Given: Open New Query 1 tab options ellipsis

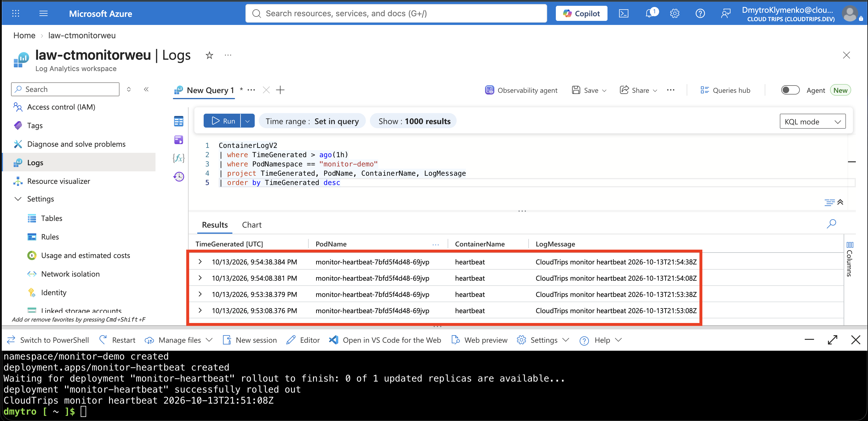Looking at the screenshot, I should (251, 90).
